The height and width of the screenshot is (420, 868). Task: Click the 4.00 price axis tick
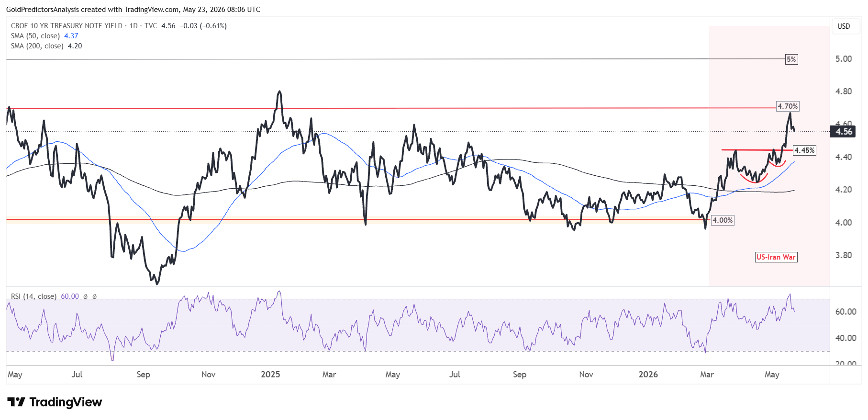[844, 223]
